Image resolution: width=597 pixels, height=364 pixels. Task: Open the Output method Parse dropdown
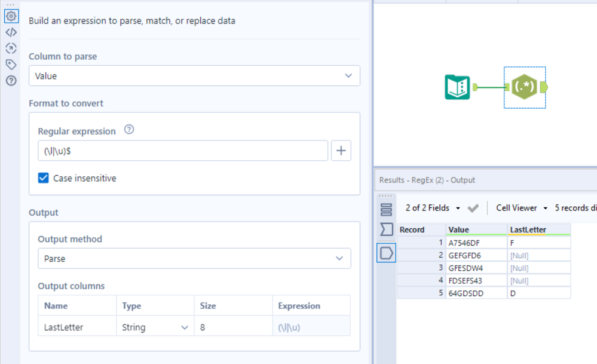pos(194,259)
